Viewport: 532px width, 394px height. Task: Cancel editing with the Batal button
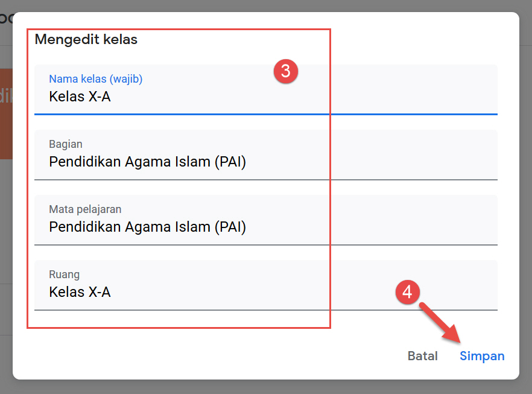click(x=422, y=356)
